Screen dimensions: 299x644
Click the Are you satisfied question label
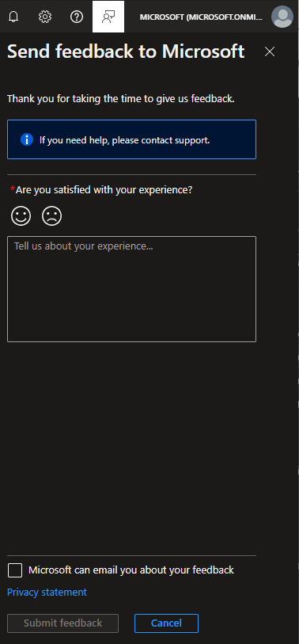click(104, 190)
